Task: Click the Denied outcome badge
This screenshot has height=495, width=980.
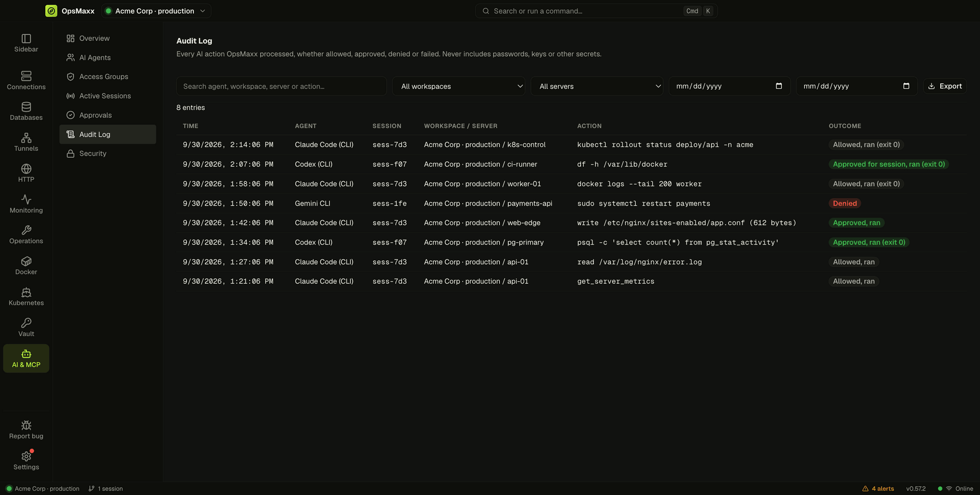Action: point(844,203)
